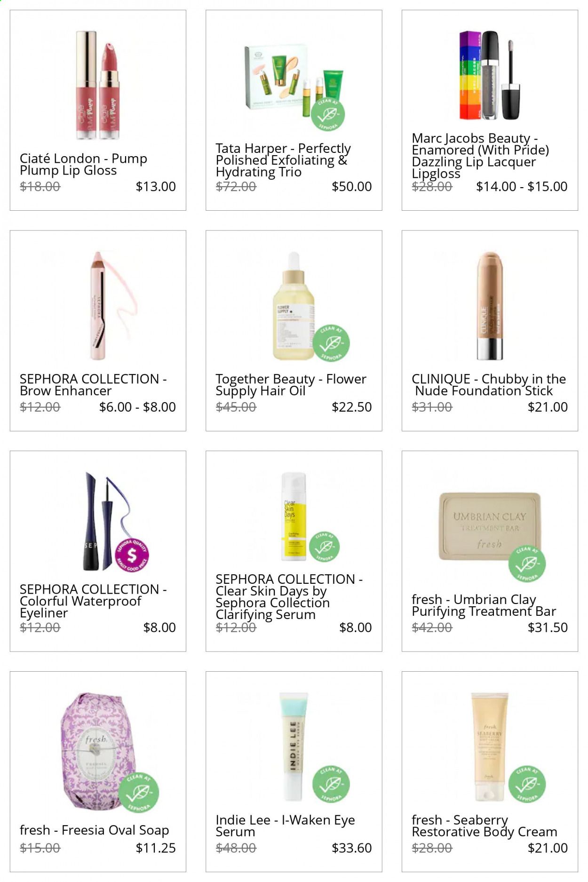The height and width of the screenshot is (882, 588).
Task: Open Indie Lee I-Waken Eye Serum title
Action: [x=285, y=826]
